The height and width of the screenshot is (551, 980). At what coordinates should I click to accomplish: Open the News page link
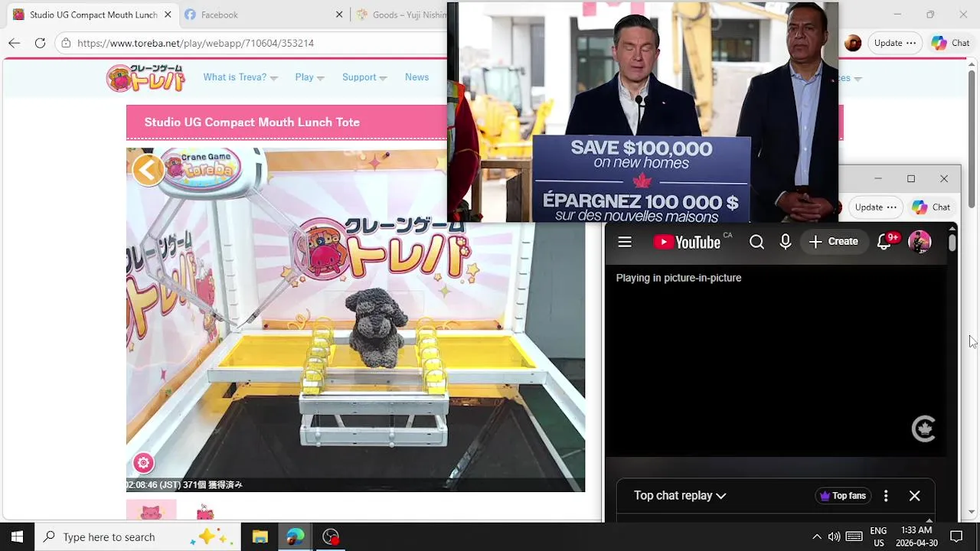pos(416,77)
